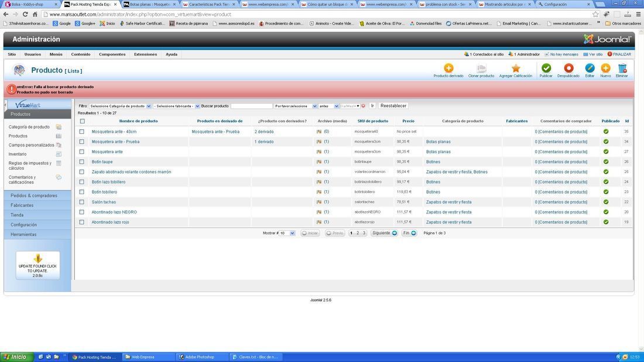
Task: Switch to the Configuración browser tab
Action: point(565,4)
